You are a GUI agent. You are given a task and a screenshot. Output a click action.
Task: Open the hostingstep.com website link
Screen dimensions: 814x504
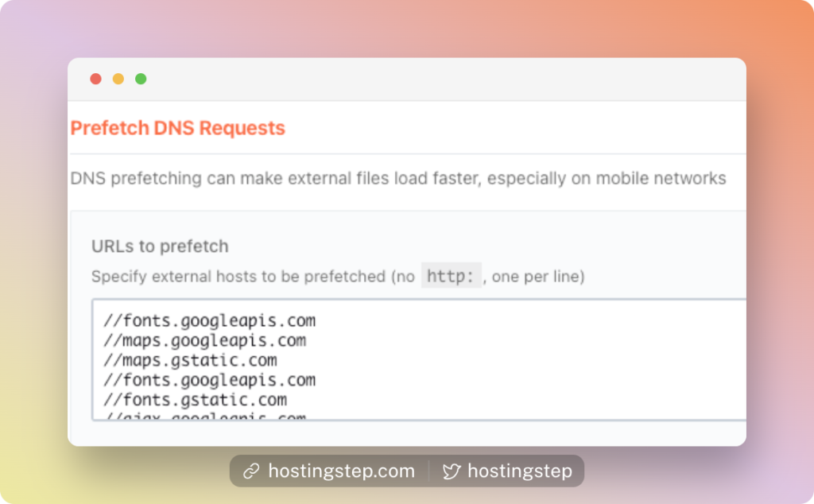pyautogui.click(x=341, y=471)
